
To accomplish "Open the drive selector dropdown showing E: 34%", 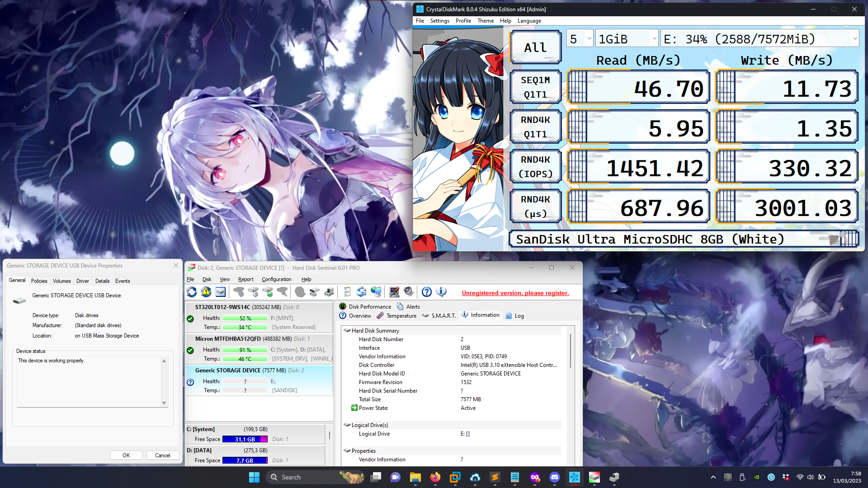I will tap(759, 39).
